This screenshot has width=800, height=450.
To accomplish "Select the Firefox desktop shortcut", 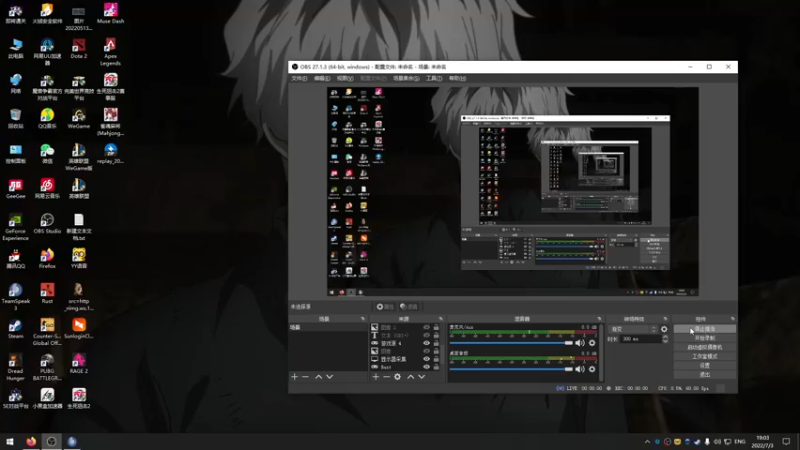I will pyautogui.click(x=47, y=258).
